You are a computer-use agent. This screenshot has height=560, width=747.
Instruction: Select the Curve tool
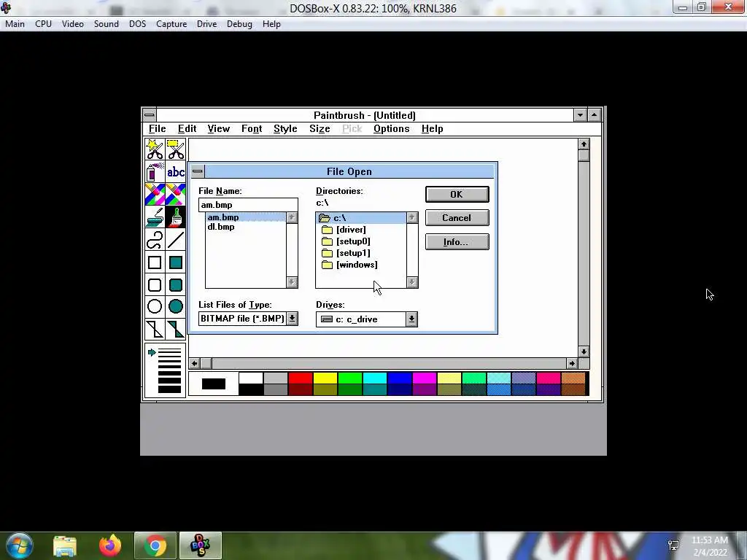(155, 239)
